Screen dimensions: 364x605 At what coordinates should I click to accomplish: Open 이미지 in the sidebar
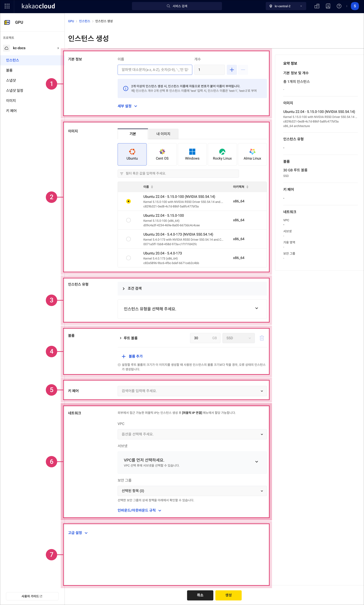click(32, 101)
